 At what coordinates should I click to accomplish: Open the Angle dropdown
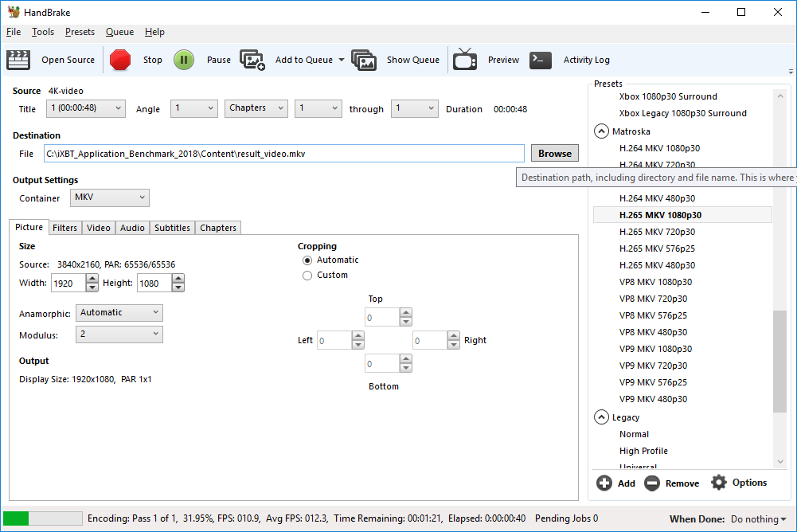pyautogui.click(x=194, y=108)
